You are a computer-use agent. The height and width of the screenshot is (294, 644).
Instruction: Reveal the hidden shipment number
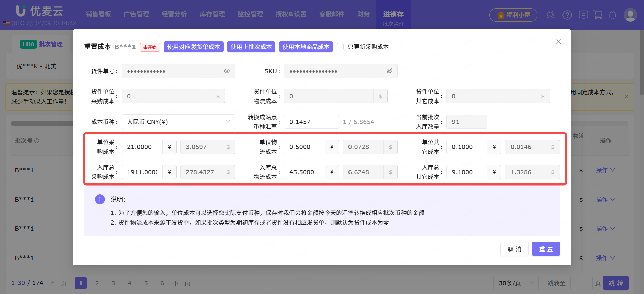(227, 71)
